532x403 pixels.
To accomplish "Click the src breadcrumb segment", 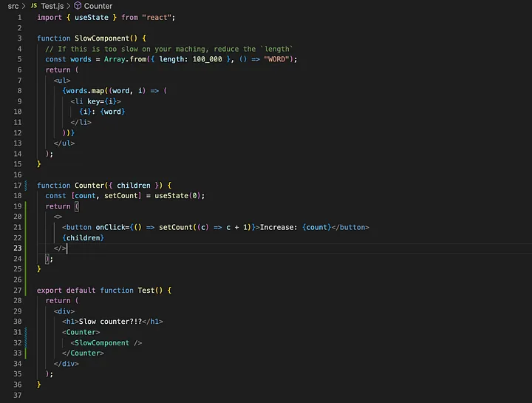I will pyautogui.click(x=13, y=6).
